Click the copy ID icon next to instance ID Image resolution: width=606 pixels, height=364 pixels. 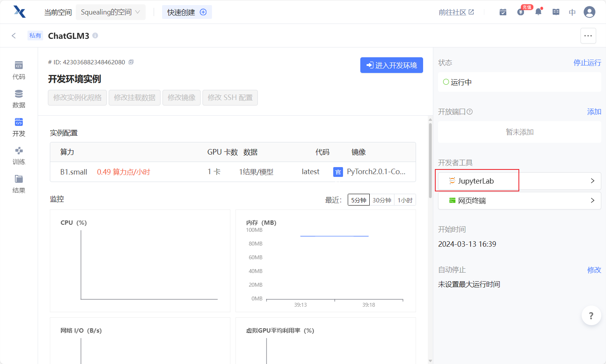pos(131,62)
